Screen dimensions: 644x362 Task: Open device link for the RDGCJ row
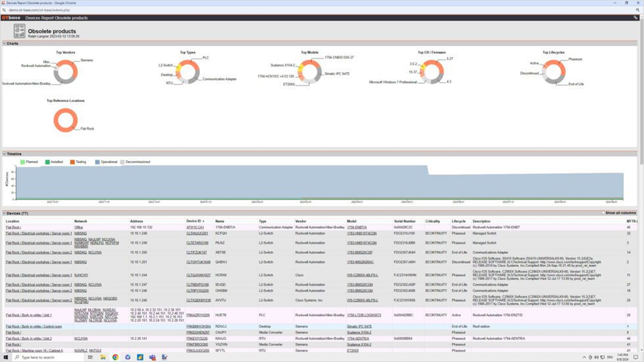(x=198, y=326)
